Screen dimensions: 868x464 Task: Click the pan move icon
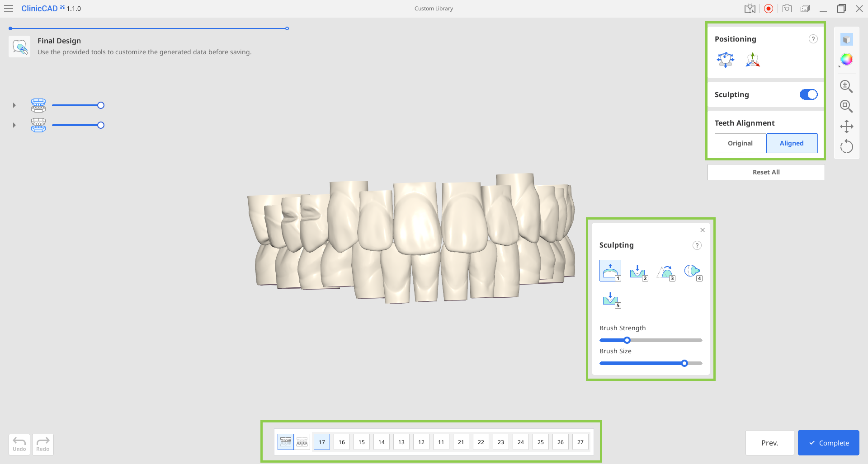(x=846, y=126)
